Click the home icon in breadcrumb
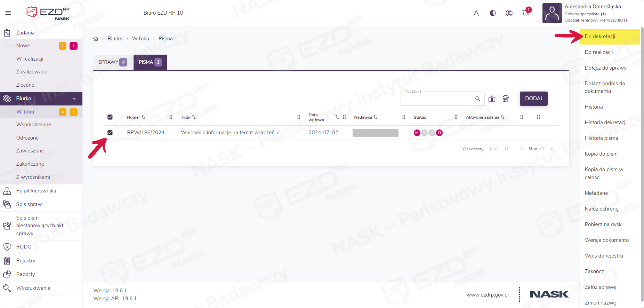This screenshot has width=644, height=308. 96,39
